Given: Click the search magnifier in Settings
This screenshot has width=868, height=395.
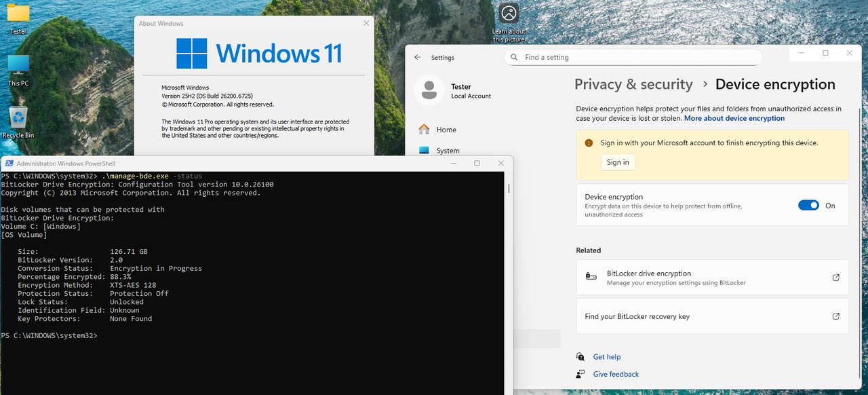Looking at the screenshot, I should coord(515,58).
